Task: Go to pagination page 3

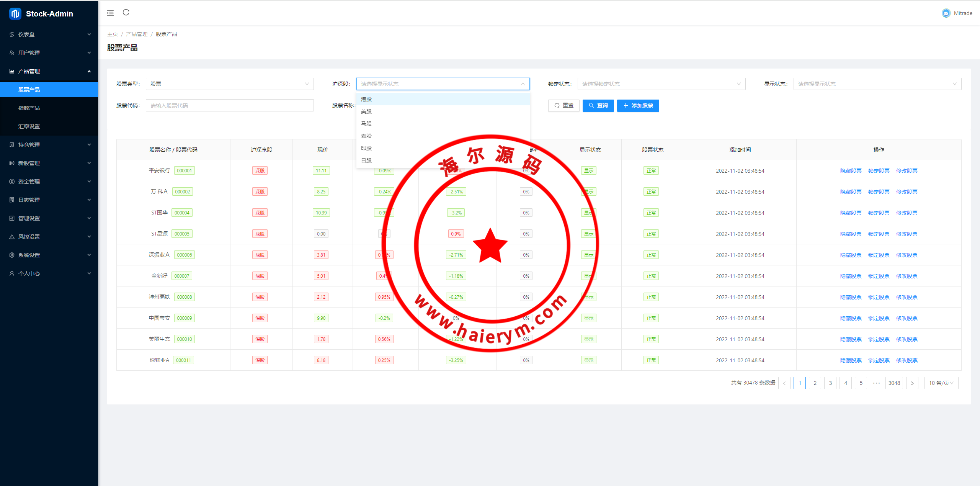Action: click(x=830, y=383)
